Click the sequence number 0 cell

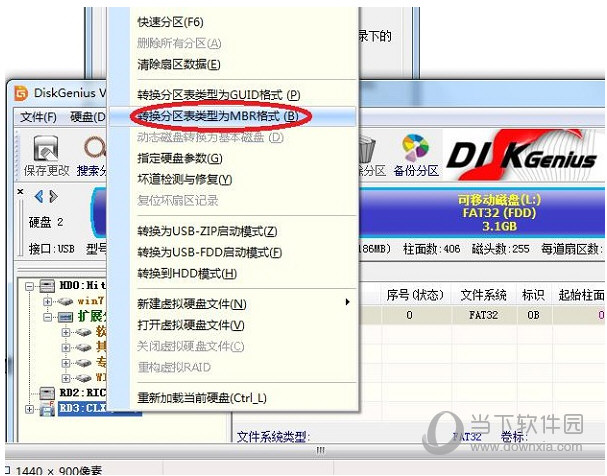409,315
